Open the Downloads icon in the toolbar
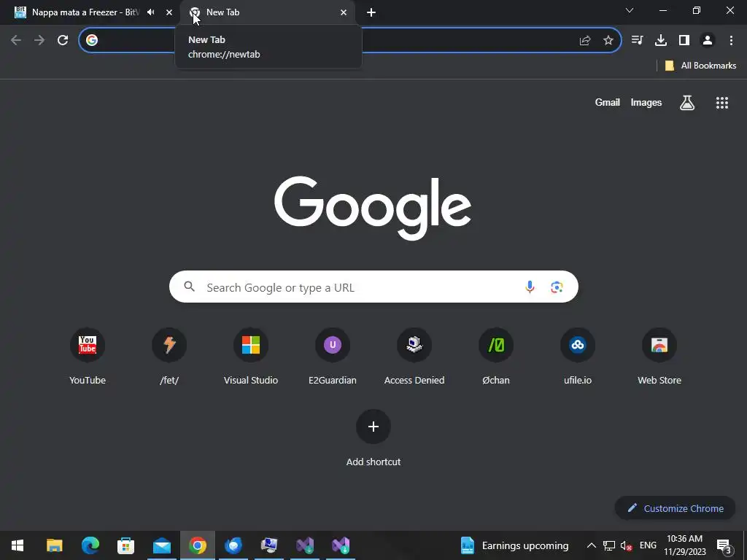 pyautogui.click(x=661, y=40)
